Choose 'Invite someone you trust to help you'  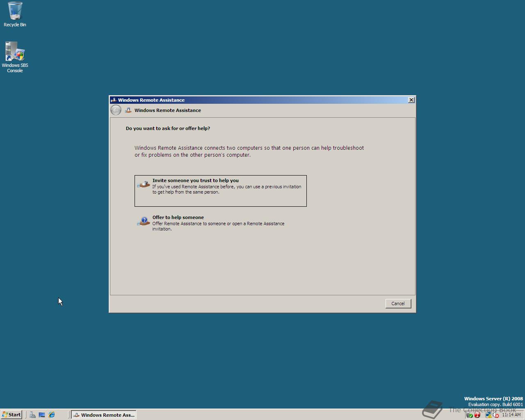pos(220,191)
